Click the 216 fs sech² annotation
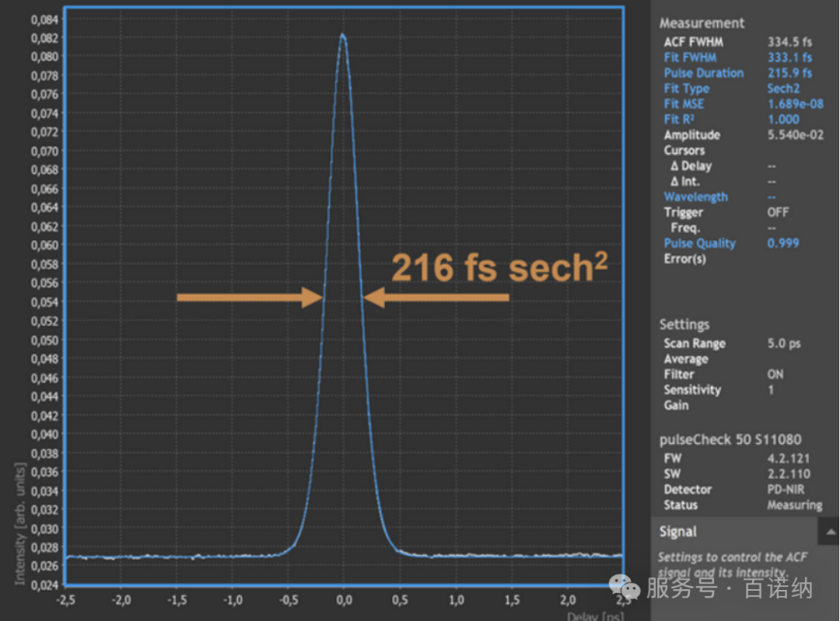Image resolution: width=840 pixels, height=621 pixels. click(499, 268)
